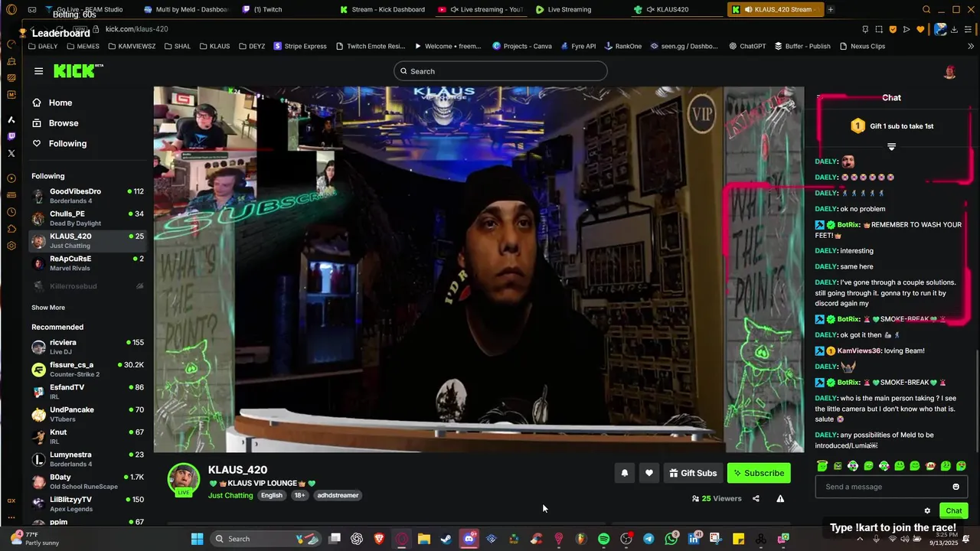Switch to Stream - Kick Dashboard tab

383,10
